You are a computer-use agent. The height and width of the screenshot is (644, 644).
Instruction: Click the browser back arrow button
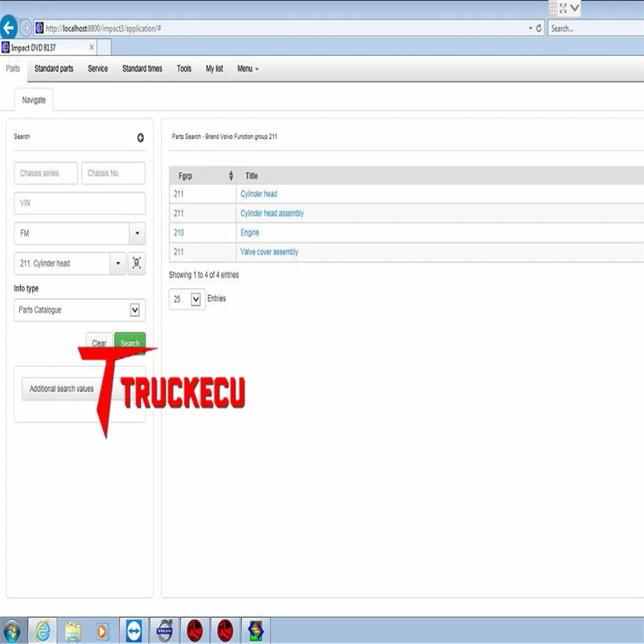8,28
